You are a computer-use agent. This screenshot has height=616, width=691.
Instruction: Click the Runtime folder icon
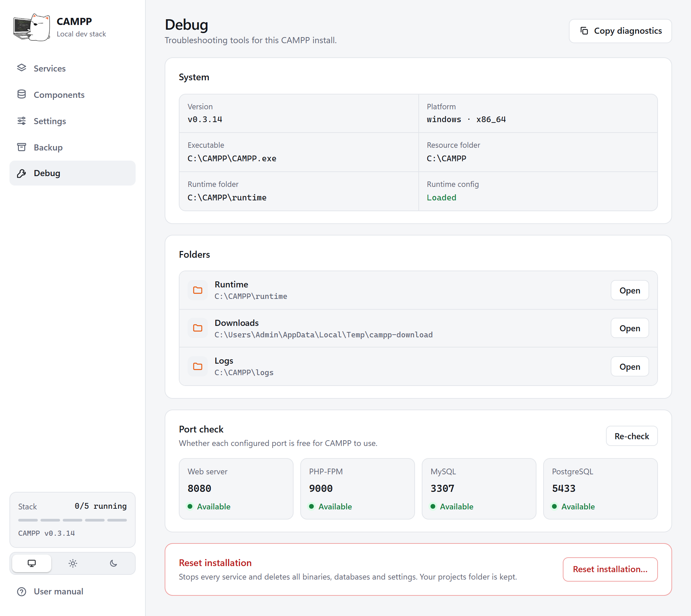tap(198, 290)
